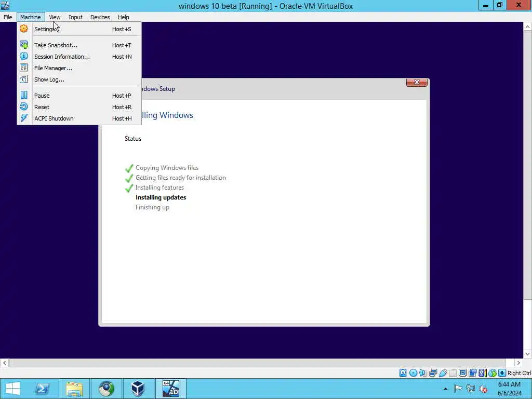Open the globe browser taskbar icon
The height and width of the screenshot is (399, 532).
tap(106, 389)
